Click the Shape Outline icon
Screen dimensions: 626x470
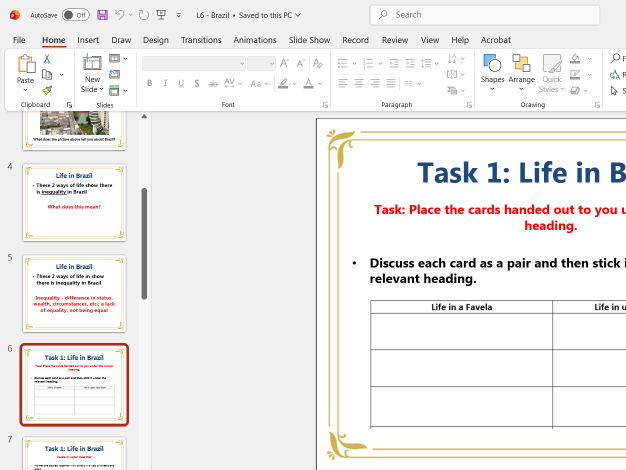[x=575, y=75]
